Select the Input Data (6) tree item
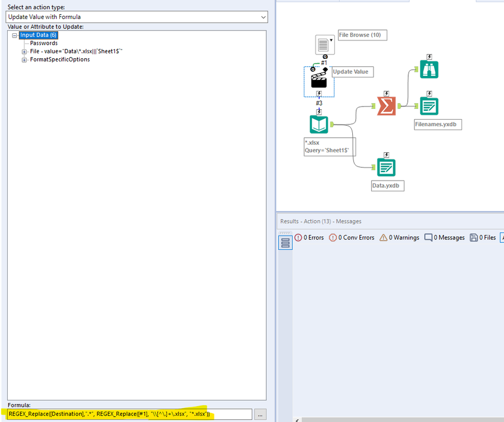This screenshot has width=504, height=422. point(38,35)
